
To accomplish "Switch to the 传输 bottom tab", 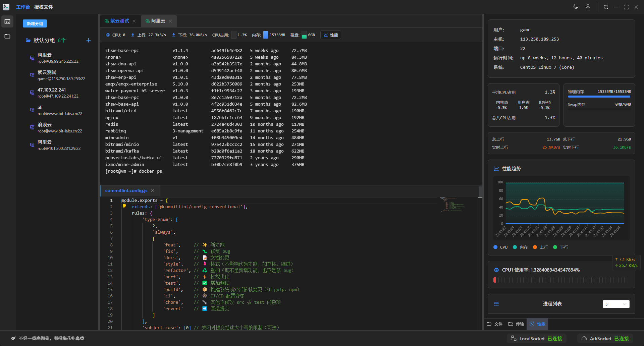I will [x=516, y=324].
